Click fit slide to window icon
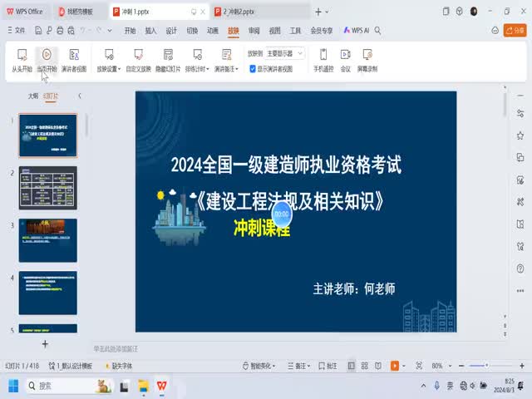The image size is (532, 399). pos(419,366)
